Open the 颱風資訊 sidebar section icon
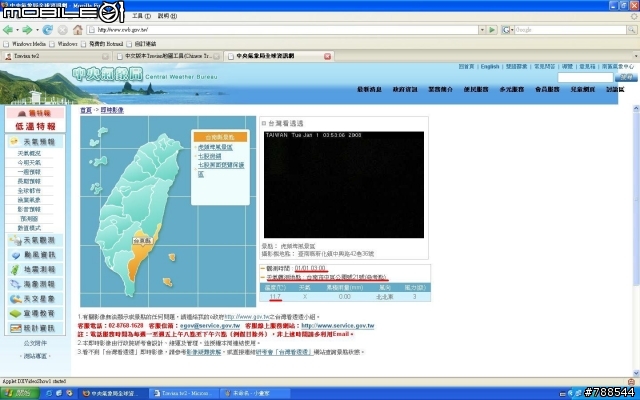This screenshot has width=640, height=400. [x=16, y=255]
